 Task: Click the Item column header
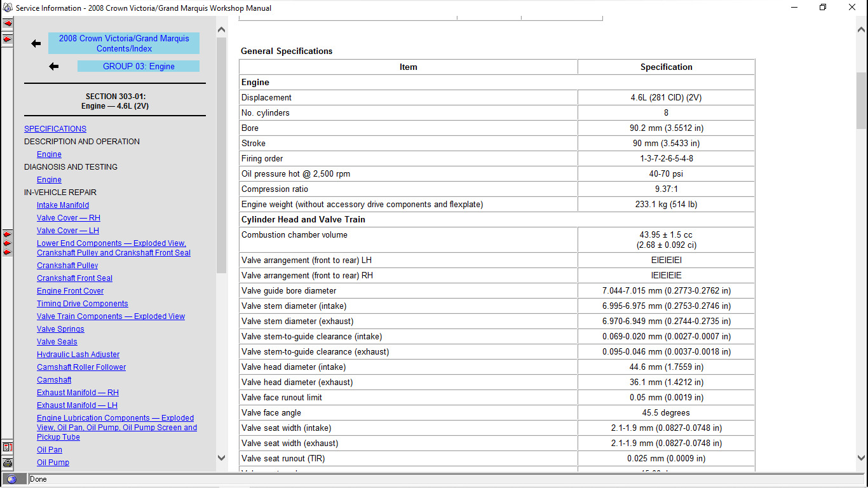(409, 67)
